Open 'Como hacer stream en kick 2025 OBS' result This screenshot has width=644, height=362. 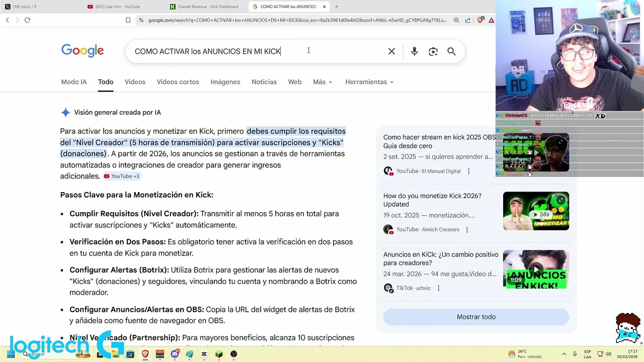coord(440,141)
